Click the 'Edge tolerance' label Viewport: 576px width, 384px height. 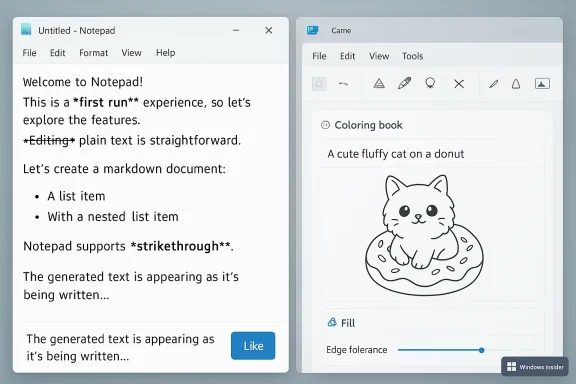click(x=357, y=349)
